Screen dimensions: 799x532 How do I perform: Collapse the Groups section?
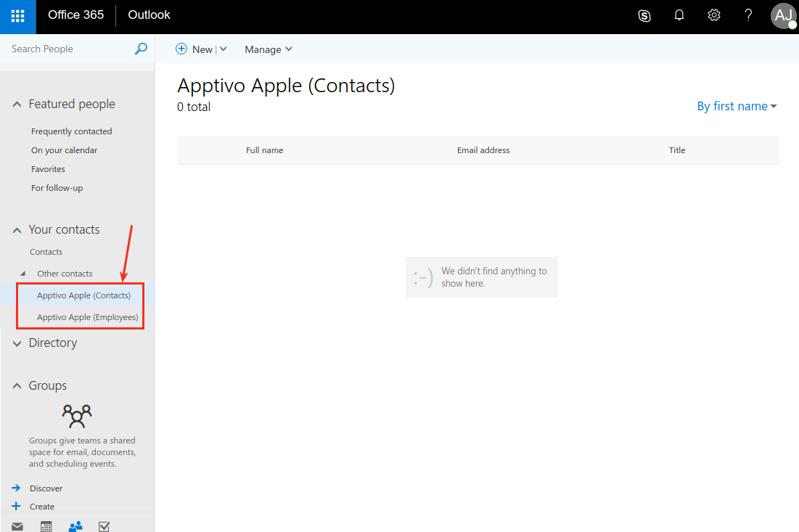coord(17,385)
